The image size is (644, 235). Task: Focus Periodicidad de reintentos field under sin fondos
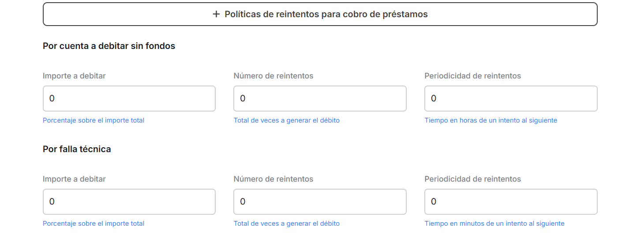pyautogui.click(x=511, y=98)
